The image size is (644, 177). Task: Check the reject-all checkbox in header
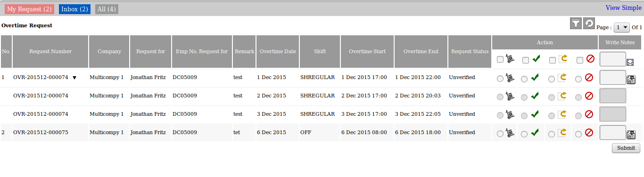click(580, 60)
